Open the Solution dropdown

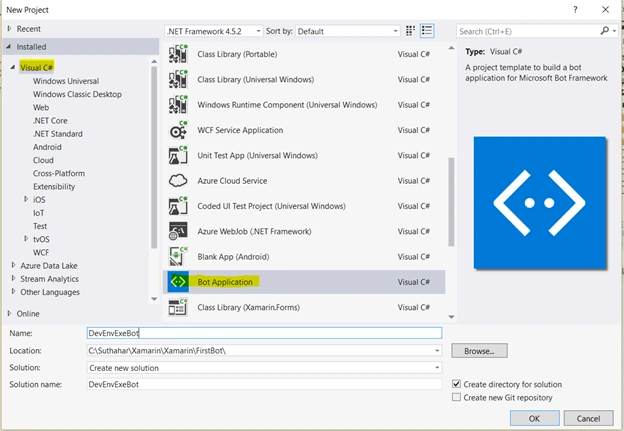(437, 368)
